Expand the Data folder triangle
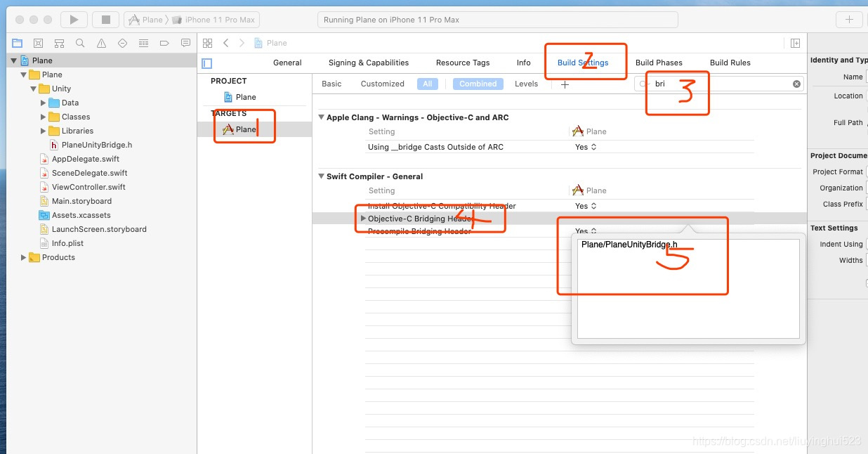The image size is (868, 454). tap(44, 103)
